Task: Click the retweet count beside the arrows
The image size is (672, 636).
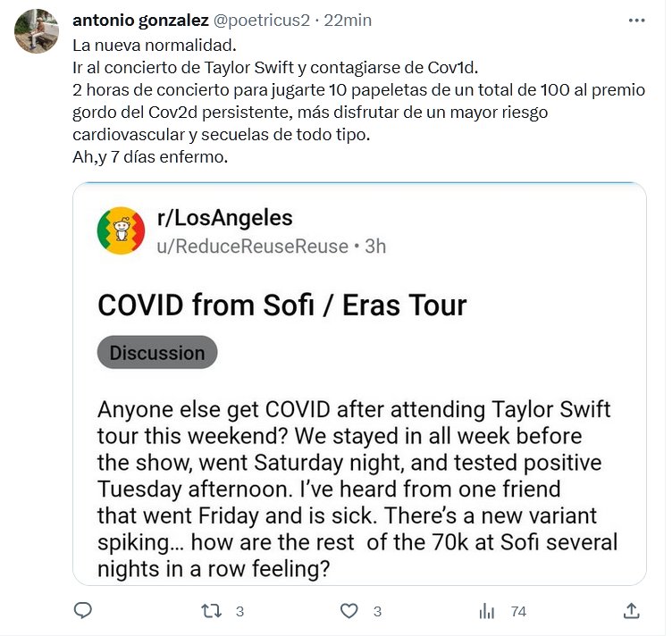Action: click(239, 611)
